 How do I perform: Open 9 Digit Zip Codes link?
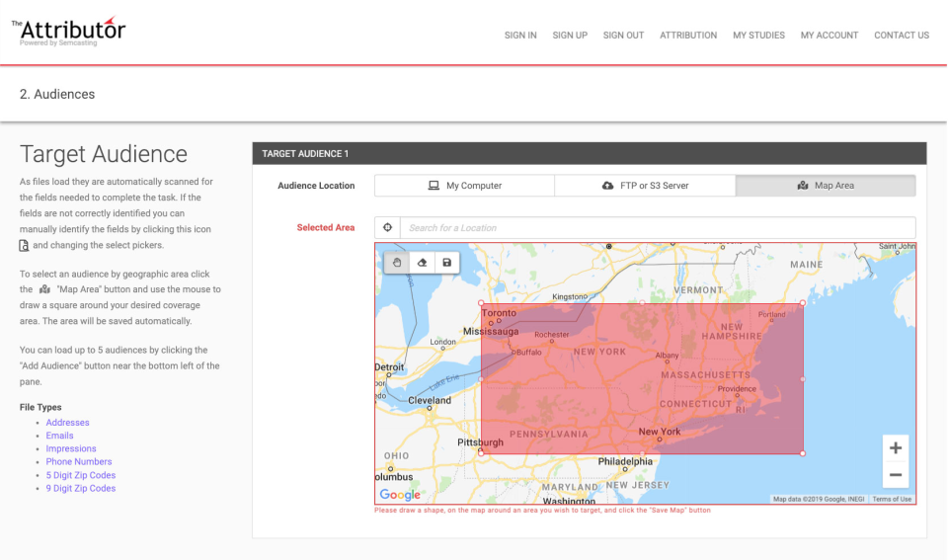(x=80, y=488)
